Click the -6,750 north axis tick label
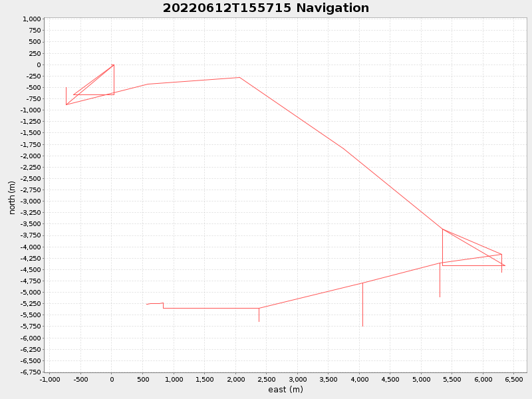The height and width of the screenshot is (399, 532). [31, 372]
